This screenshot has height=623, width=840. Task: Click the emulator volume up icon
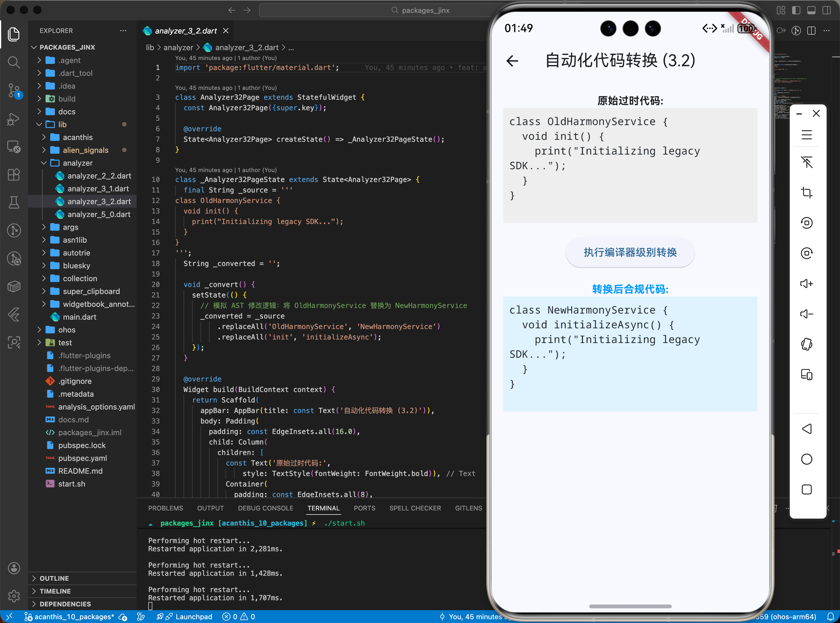click(x=806, y=283)
